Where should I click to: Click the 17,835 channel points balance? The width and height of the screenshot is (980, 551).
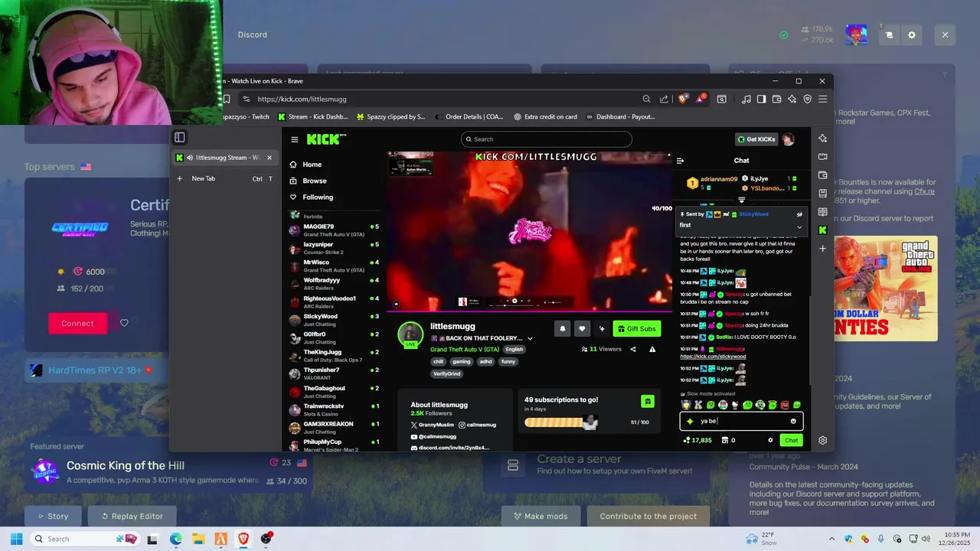[697, 440]
